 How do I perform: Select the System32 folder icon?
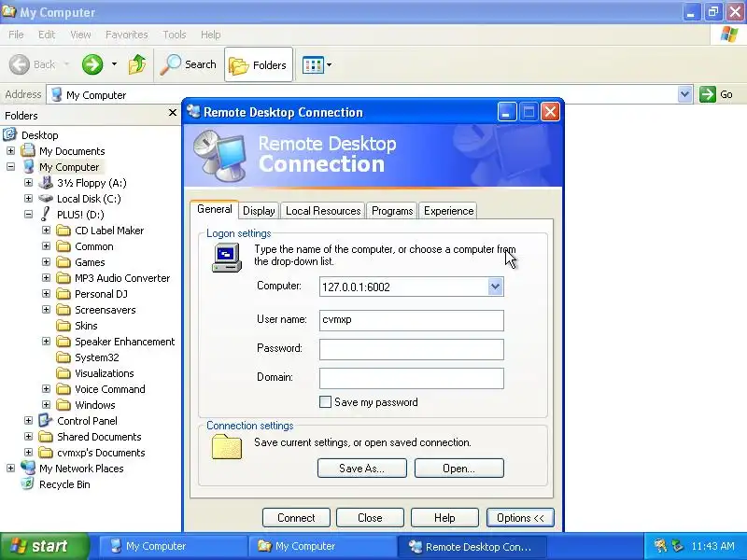tap(63, 357)
